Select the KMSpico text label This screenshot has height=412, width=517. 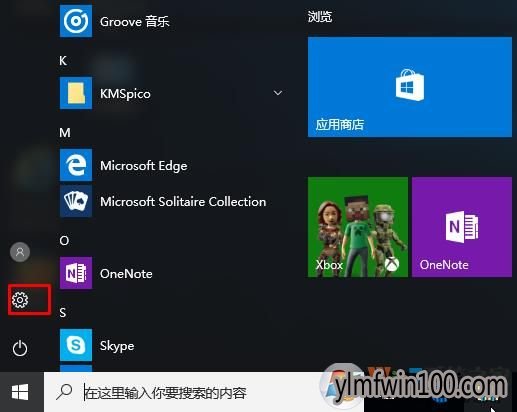(x=125, y=94)
